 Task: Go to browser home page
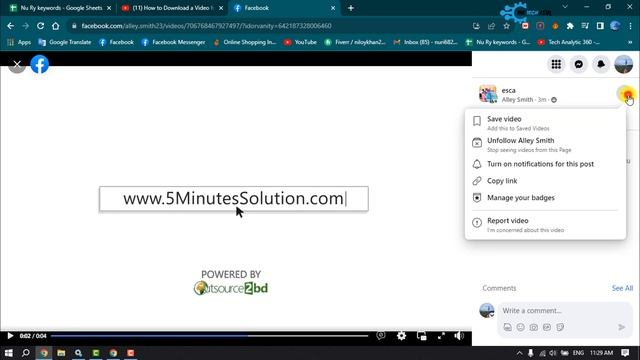coord(56,26)
